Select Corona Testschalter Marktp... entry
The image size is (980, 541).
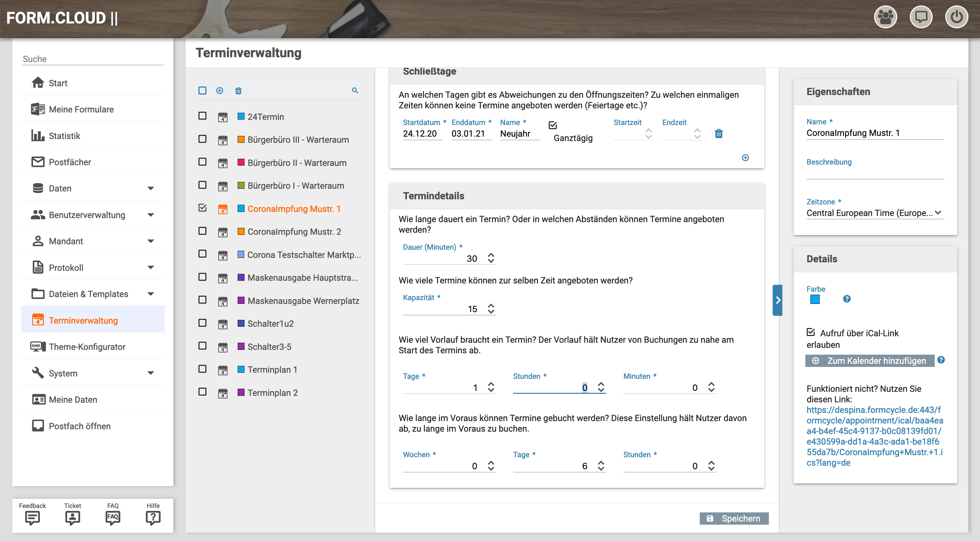click(304, 254)
